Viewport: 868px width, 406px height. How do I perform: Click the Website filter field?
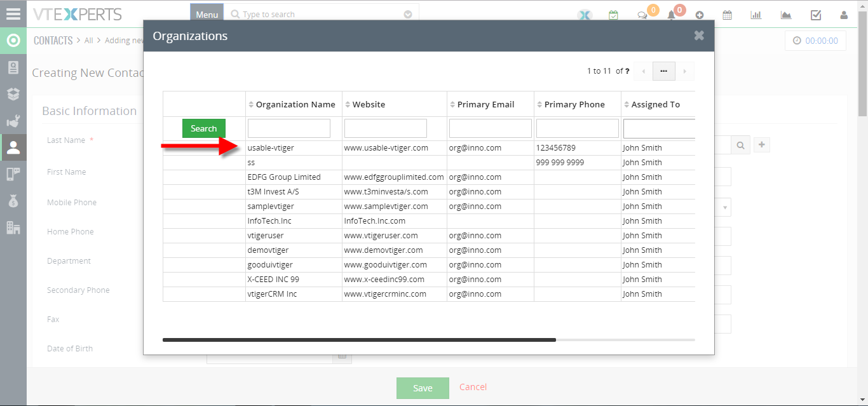point(386,128)
